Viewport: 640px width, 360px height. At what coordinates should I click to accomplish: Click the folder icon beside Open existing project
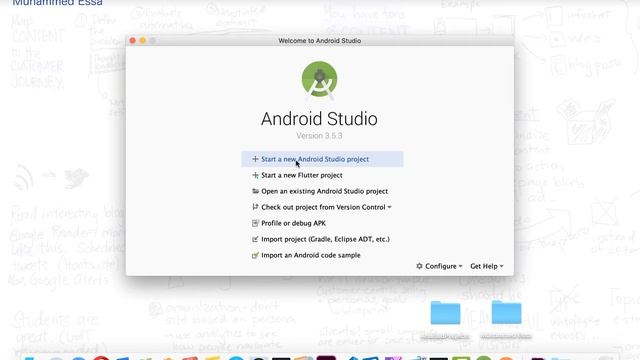255,191
